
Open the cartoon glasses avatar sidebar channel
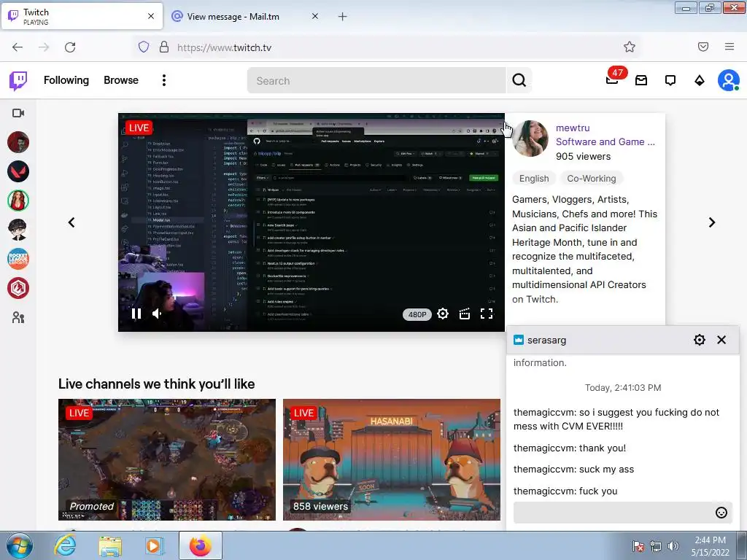point(18,230)
